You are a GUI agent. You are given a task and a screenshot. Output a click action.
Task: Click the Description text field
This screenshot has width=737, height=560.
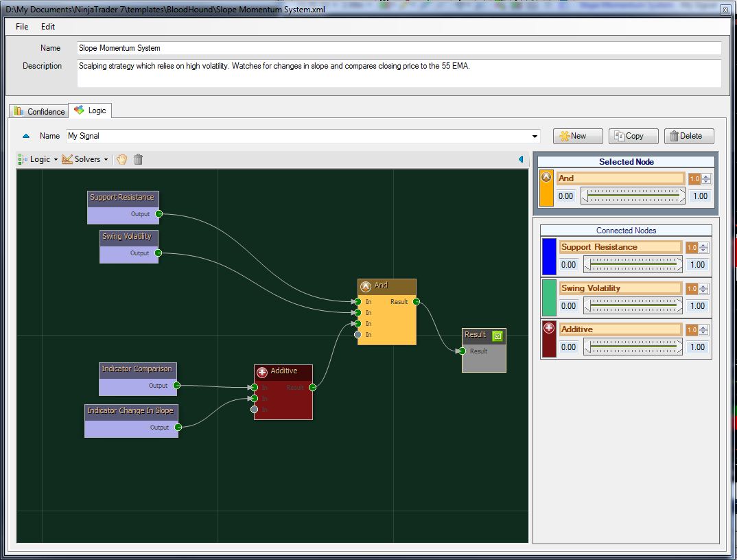point(399,73)
